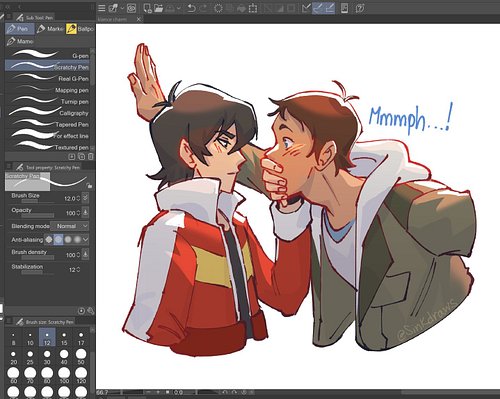The image size is (500, 399).
Task: Click the Save icon in the command bar
Action: tap(170, 8)
